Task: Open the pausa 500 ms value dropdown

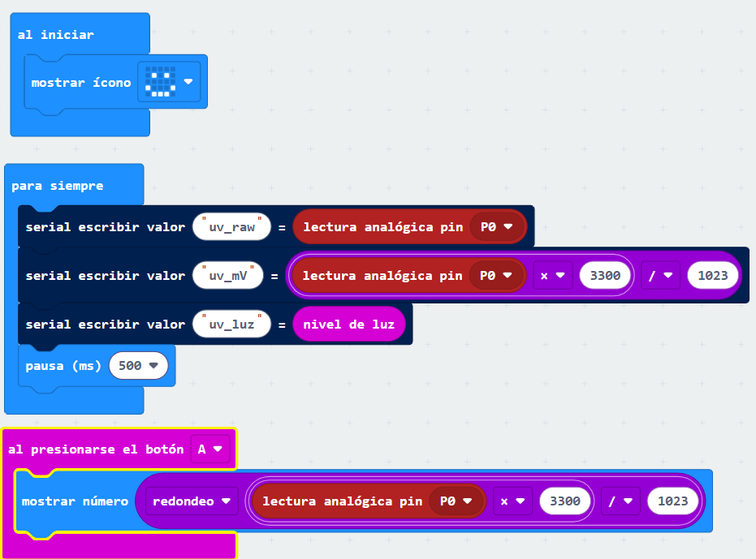Action: coord(138,366)
